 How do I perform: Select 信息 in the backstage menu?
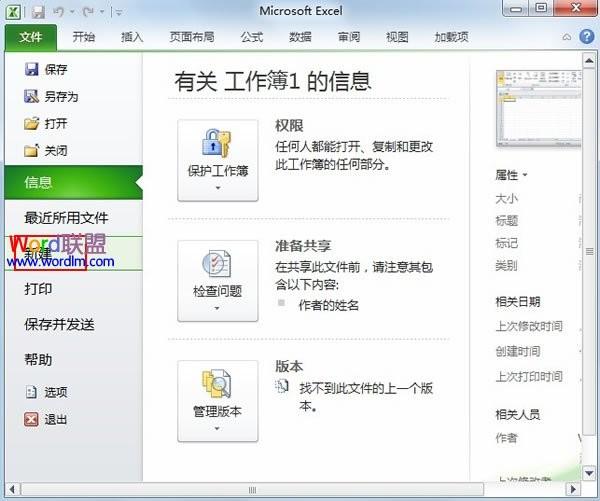pyautogui.click(x=73, y=183)
